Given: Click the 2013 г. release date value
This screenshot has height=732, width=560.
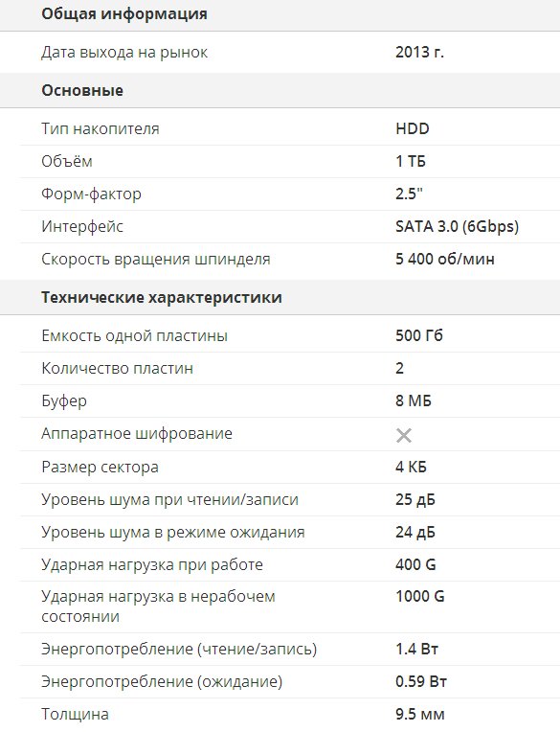Looking at the screenshot, I should coord(419,52).
